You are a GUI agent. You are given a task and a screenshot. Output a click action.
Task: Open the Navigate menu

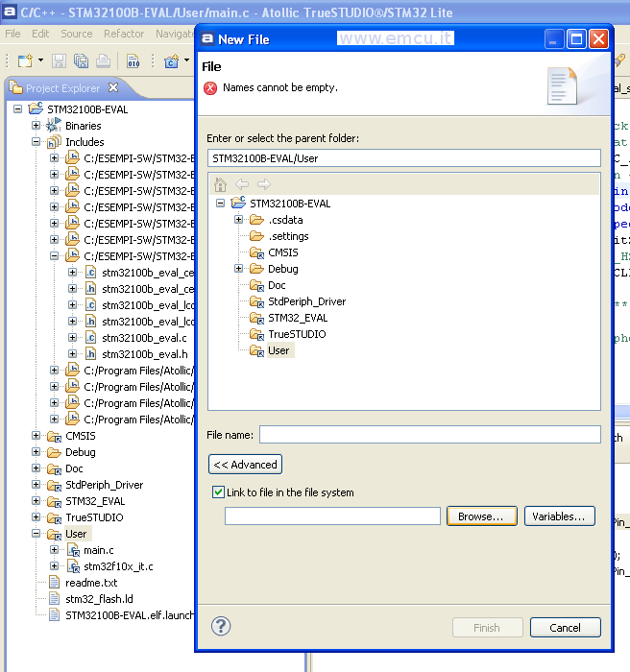pyautogui.click(x=175, y=34)
